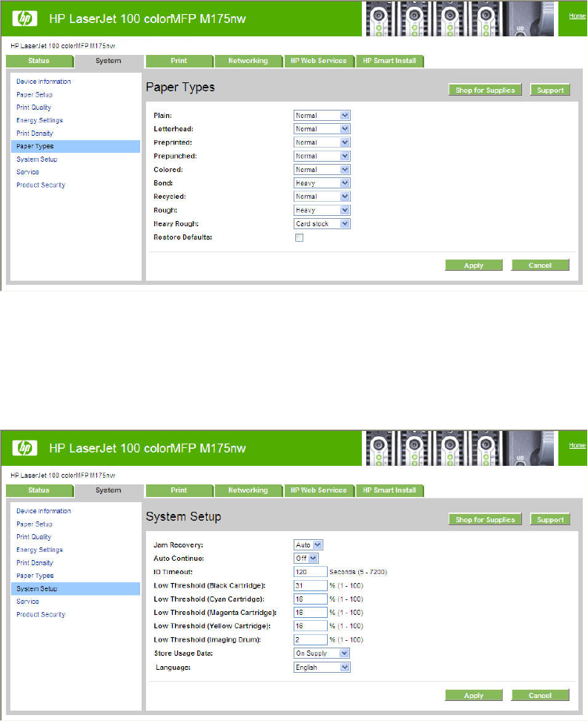Click Low Threshold Cyan Cartridge field
Screen dimensions: 588x721
coord(311,599)
